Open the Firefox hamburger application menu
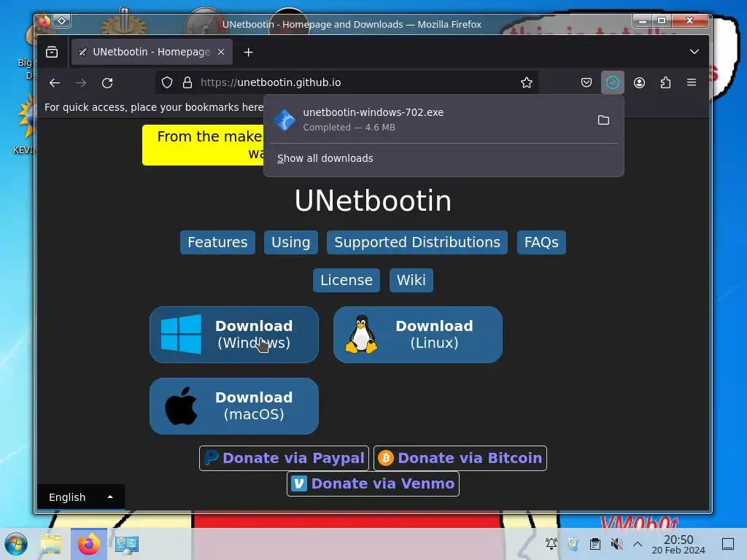Screen dimensions: 747x560 tap(692, 82)
